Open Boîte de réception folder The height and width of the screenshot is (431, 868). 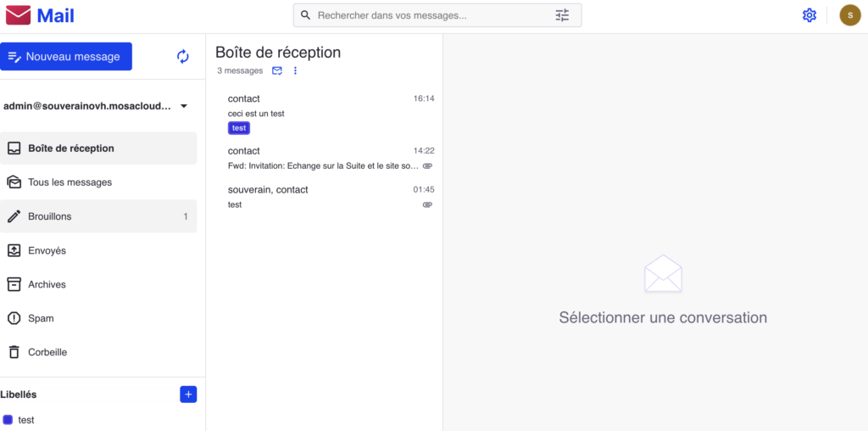pos(98,148)
